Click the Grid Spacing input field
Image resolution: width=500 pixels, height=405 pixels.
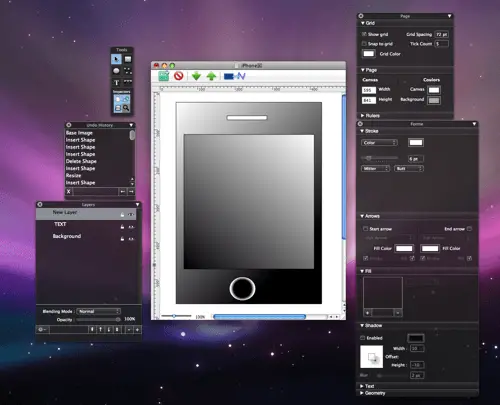click(442, 34)
